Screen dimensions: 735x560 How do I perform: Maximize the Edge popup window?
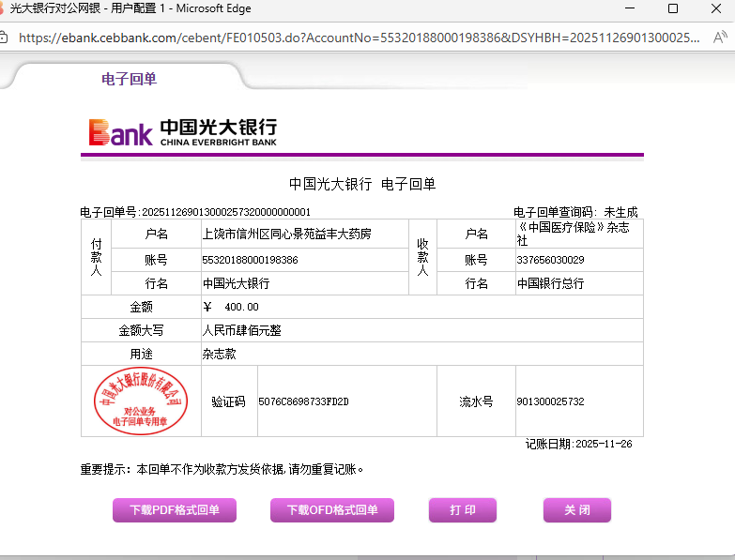(x=672, y=8)
